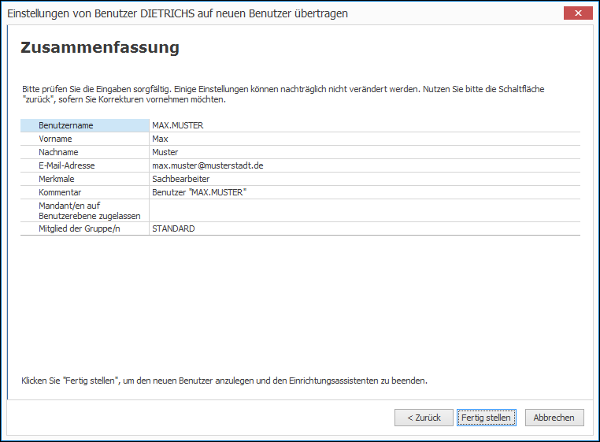Select the Mitglied der Gruppe/n label

point(79,229)
